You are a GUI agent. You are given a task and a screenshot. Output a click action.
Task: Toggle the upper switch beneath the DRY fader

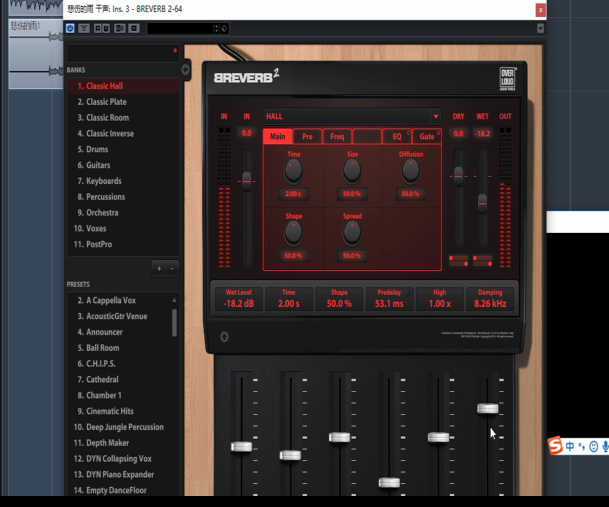click(459, 258)
